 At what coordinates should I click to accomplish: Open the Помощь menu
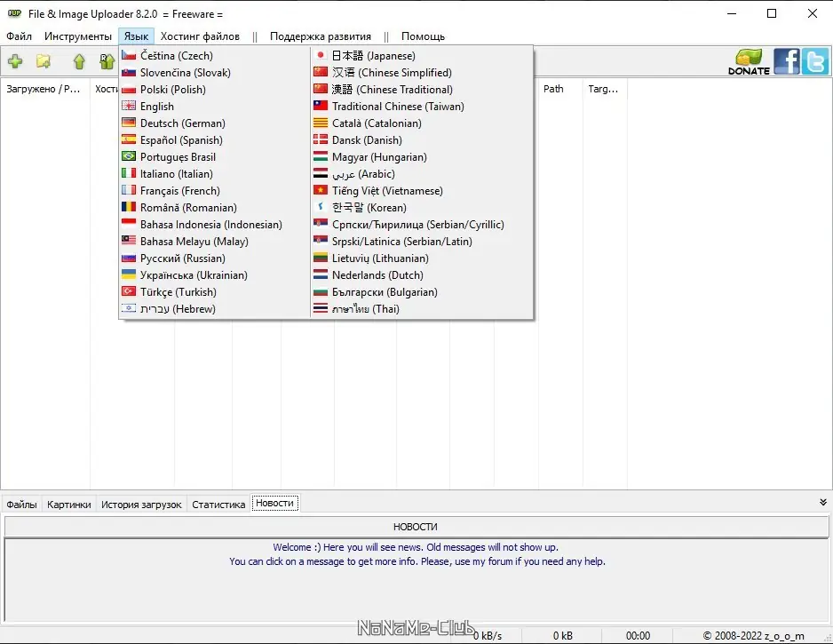click(x=423, y=36)
